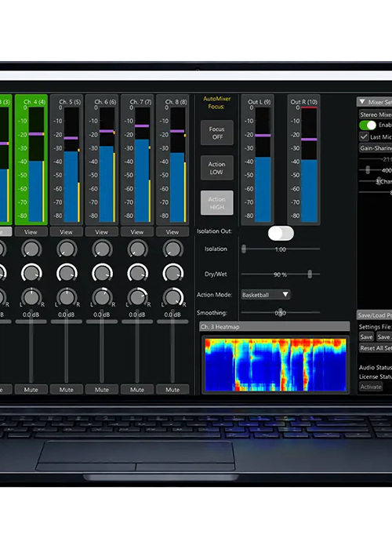
Task: Select the Action LOW focus mode
Action: (217, 168)
